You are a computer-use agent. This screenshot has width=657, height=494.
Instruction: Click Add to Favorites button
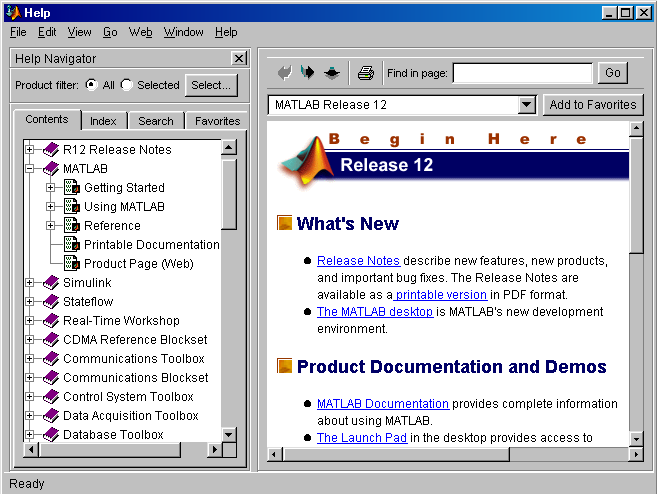tap(593, 104)
